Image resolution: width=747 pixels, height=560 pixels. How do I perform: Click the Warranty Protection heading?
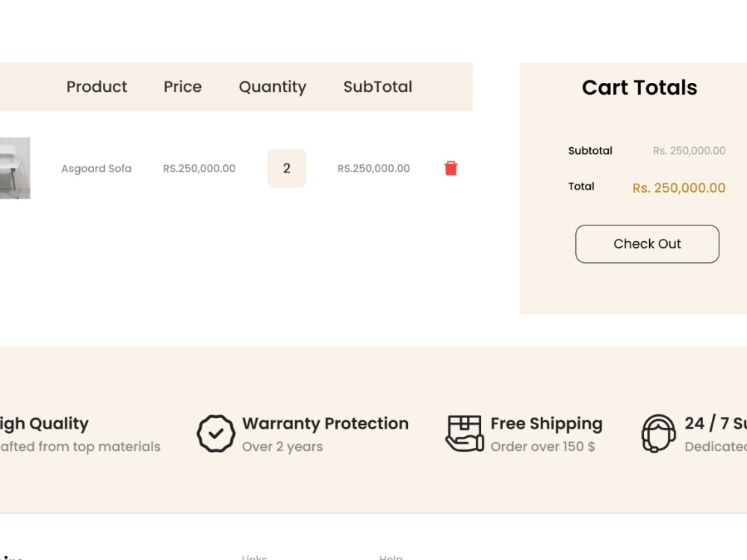click(x=326, y=423)
